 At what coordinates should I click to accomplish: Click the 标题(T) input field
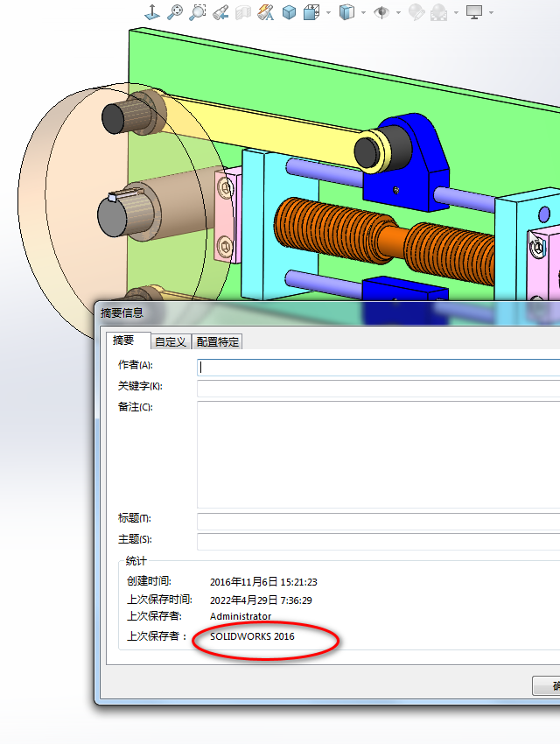(x=378, y=521)
